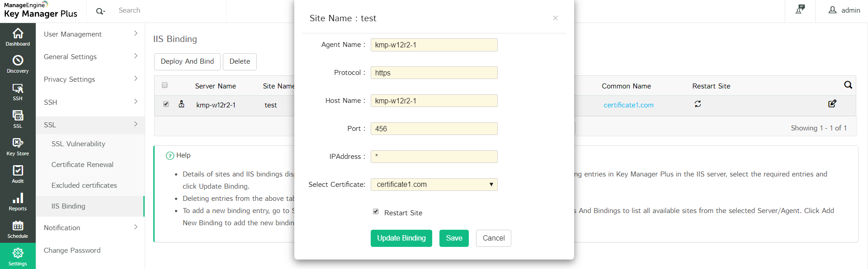Image resolution: width=868 pixels, height=269 pixels.
Task: Toggle the kmp-w12r2-1 row checkbox
Action: (166, 104)
